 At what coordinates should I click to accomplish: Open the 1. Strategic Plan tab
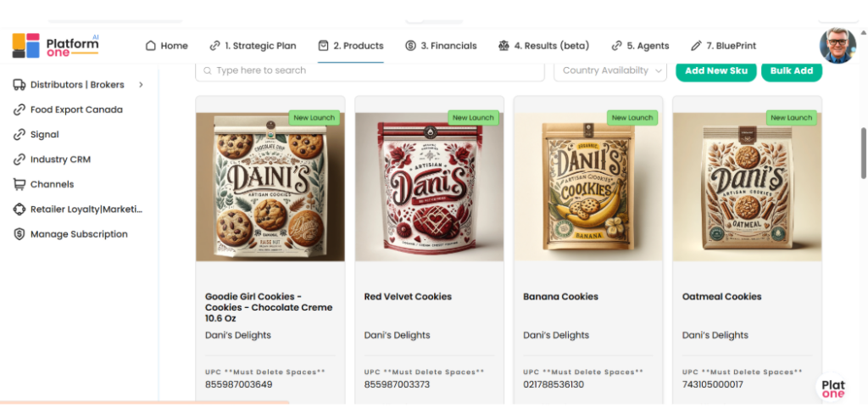(x=253, y=46)
